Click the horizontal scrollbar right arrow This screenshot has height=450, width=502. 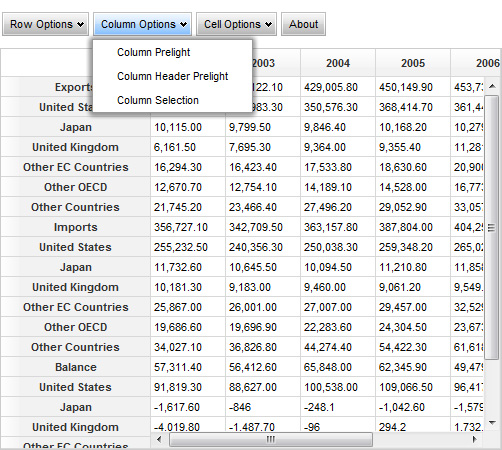pyautogui.click(x=474, y=439)
